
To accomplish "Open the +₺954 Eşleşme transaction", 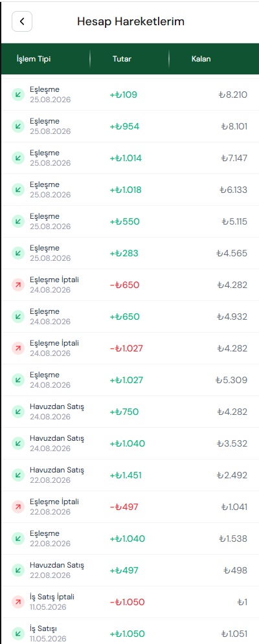I will click(130, 126).
